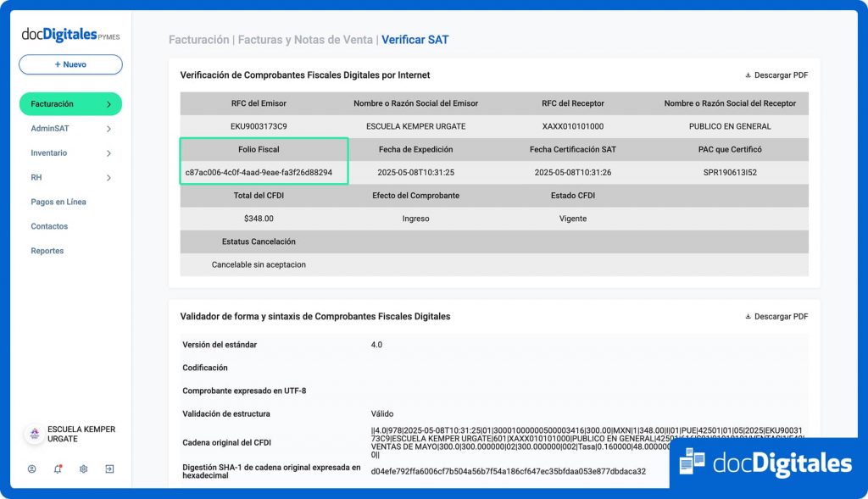The height and width of the screenshot is (499, 868).
Task: Expand the RH submenu chevron
Action: (x=108, y=178)
